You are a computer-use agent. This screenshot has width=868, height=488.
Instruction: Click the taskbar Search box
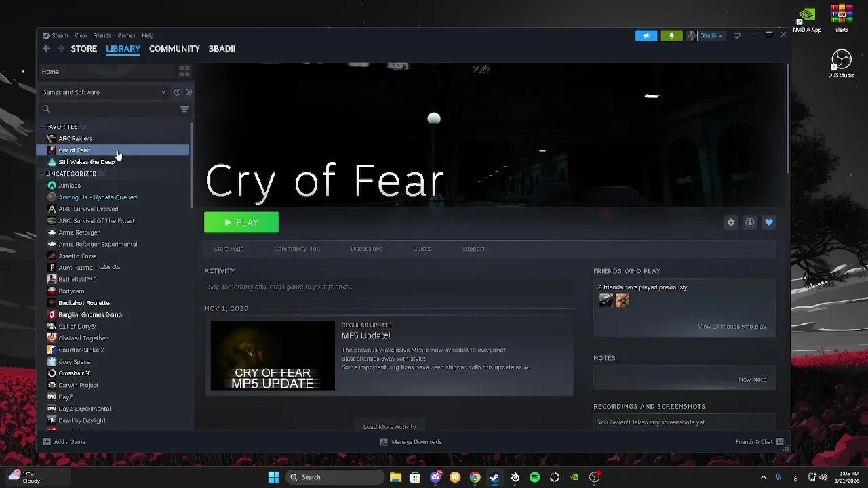point(334,477)
